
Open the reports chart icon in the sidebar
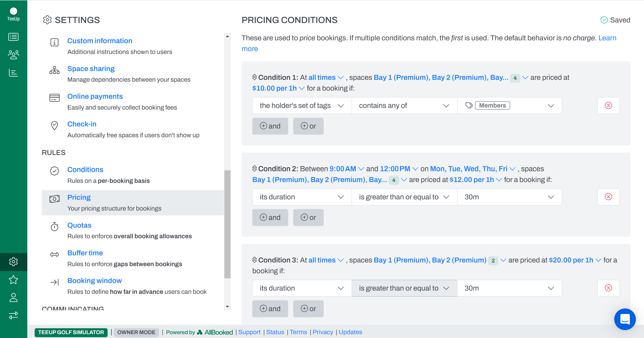[x=13, y=73]
